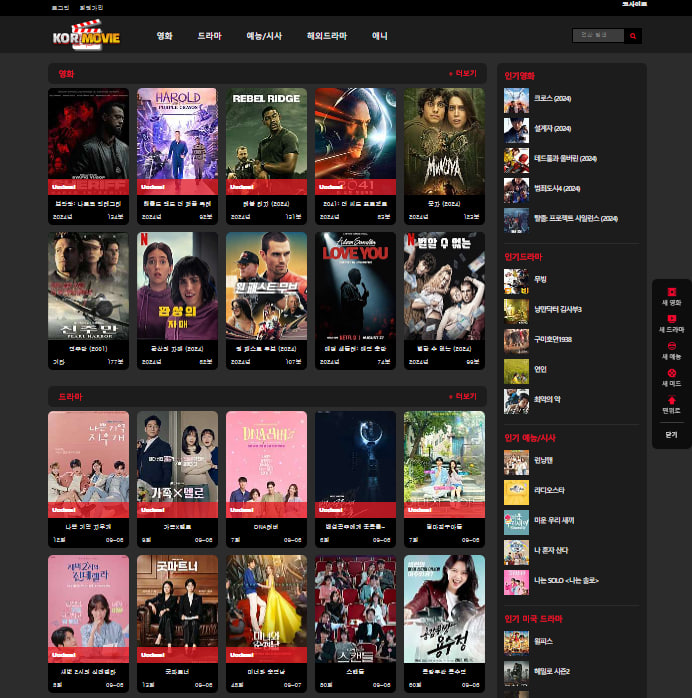
Task: Click 라디오스타 in popular variety list
Action: [549, 490]
